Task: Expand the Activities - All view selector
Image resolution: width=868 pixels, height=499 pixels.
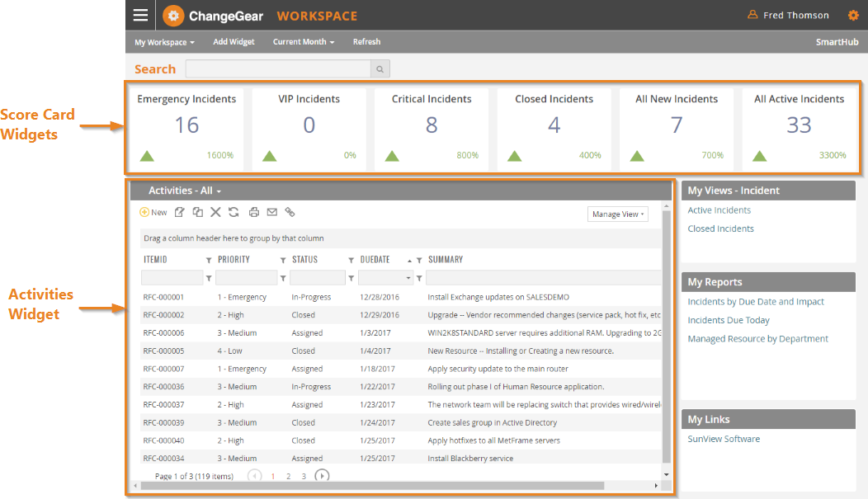Action: click(x=184, y=191)
